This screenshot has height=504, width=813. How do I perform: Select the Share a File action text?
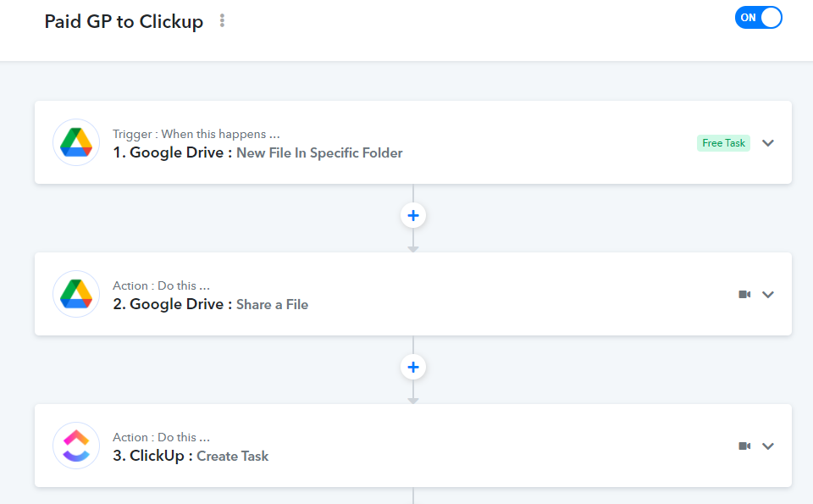272,304
